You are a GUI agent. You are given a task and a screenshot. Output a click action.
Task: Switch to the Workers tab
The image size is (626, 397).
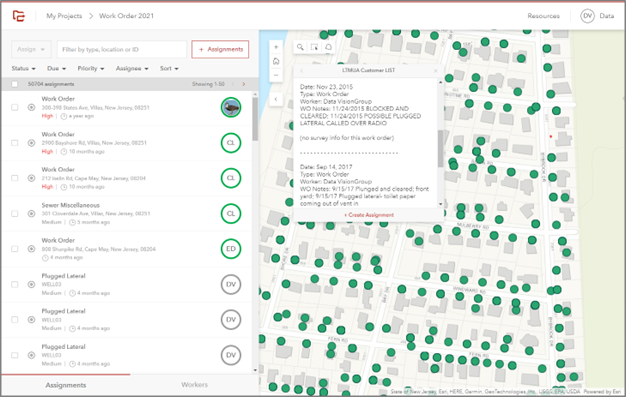(x=194, y=385)
